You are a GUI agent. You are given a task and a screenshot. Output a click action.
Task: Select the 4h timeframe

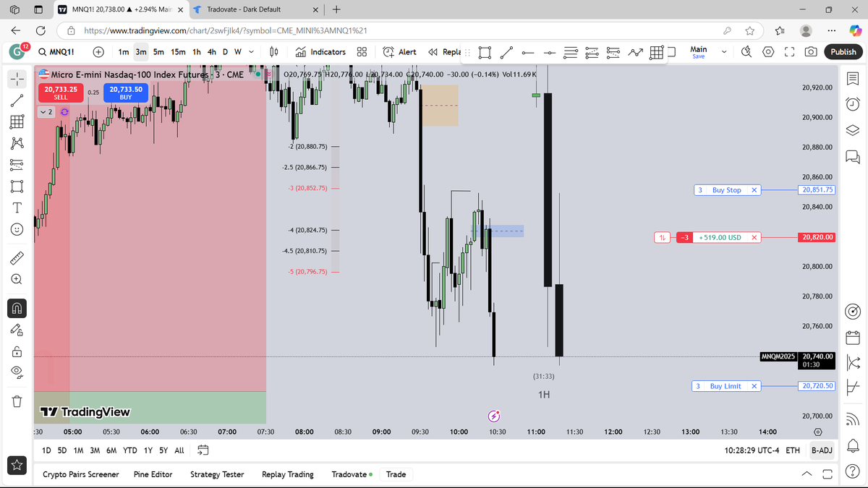point(212,52)
